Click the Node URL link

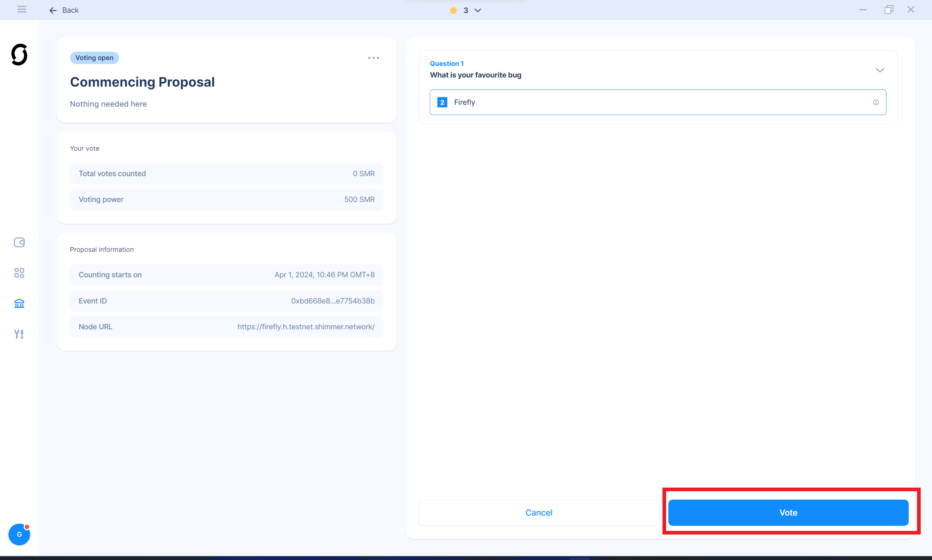[x=306, y=327]
